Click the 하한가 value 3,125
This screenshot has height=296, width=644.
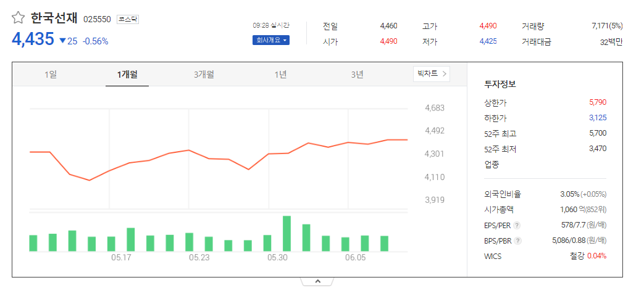point(598,118)
